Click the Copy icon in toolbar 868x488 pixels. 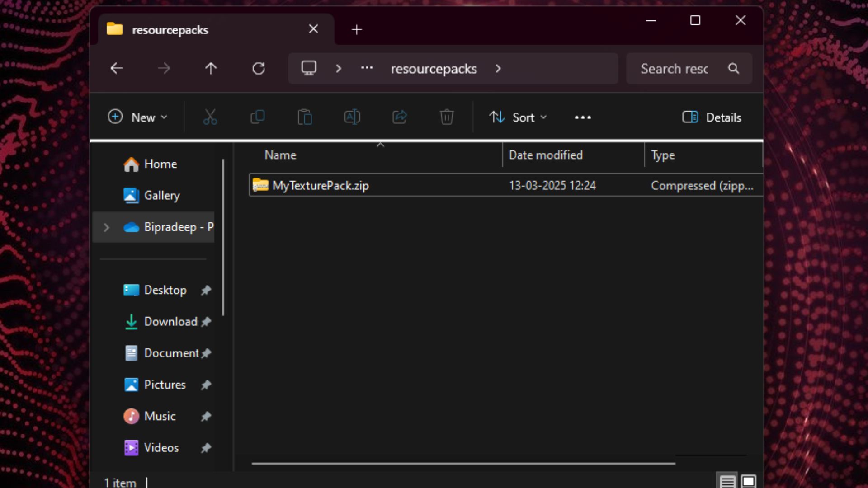pos(258,117)
